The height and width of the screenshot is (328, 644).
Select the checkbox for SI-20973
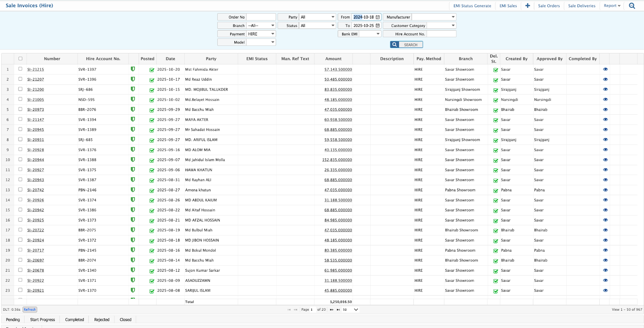21,109
